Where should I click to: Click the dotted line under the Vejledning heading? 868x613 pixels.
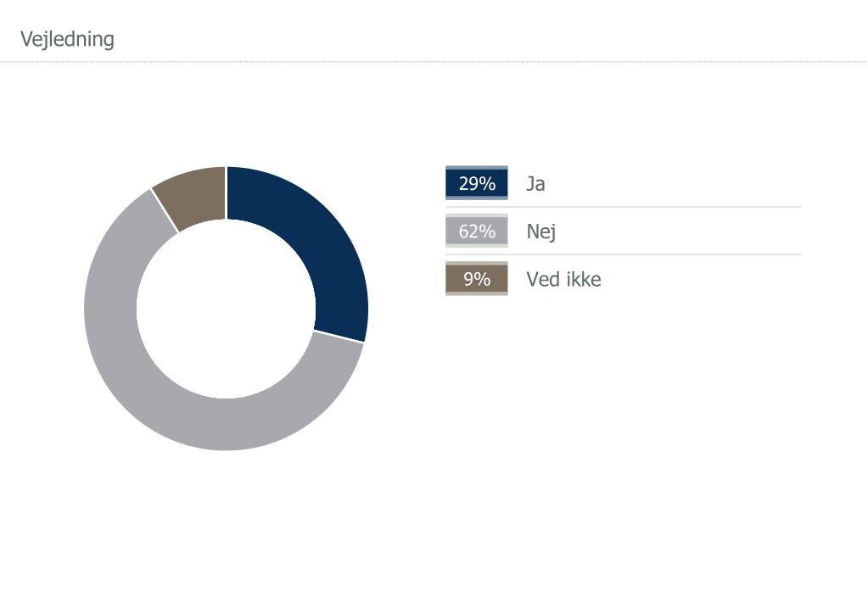[x=434, y=61]
